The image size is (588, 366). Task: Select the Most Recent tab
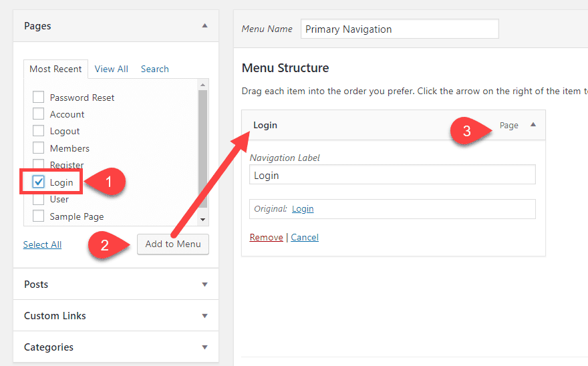(55, 69)
